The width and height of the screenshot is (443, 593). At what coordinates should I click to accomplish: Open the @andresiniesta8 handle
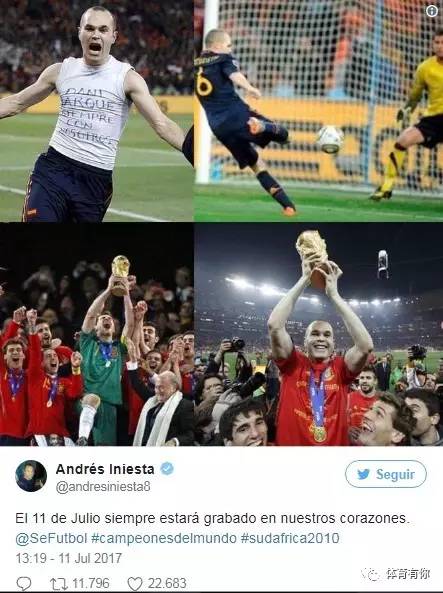point(103,486)
